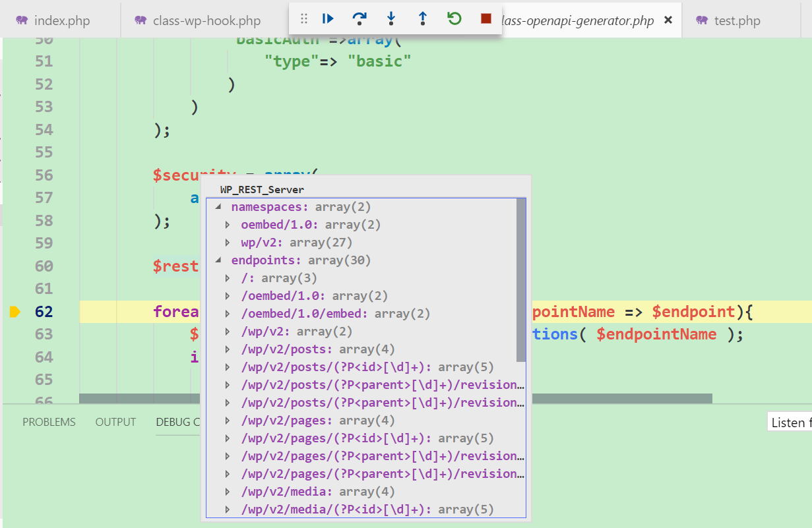Click the yellow breakpoint arrow at line 62
Viewport: 812px width, 528px height.
point(15,312)
